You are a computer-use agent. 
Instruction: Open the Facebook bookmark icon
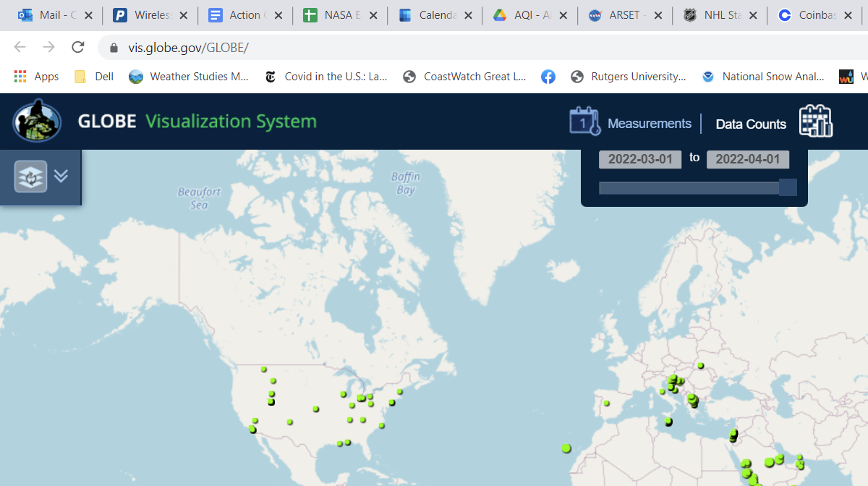click(548, 77)
